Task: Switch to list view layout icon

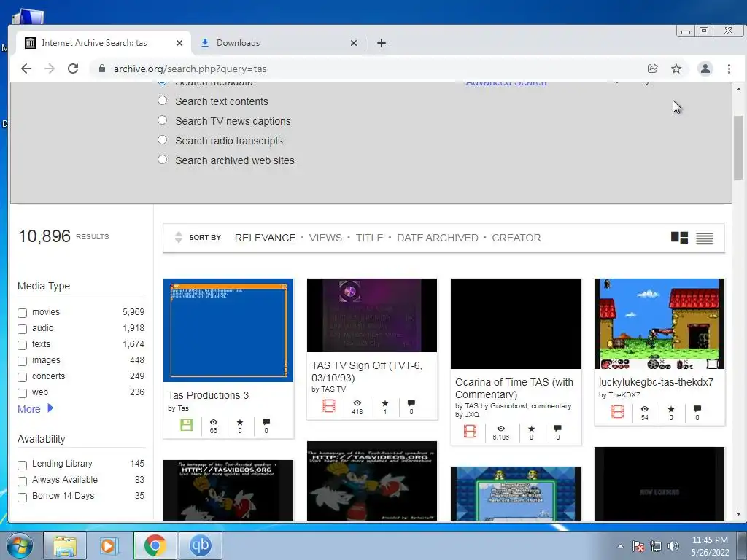Action: tap(705, 238)
